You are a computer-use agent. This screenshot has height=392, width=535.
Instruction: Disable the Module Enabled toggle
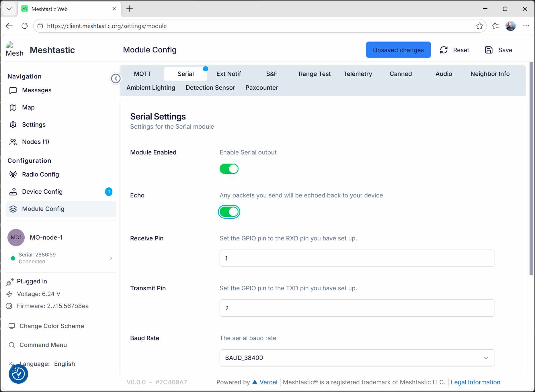tap(229, 169)
